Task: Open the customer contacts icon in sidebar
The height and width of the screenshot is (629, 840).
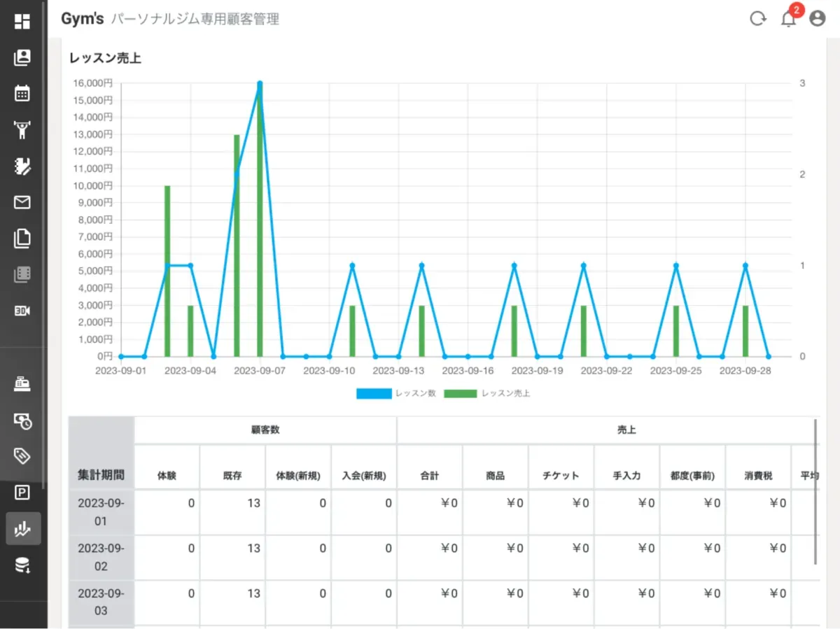Action: click(22, 57)
